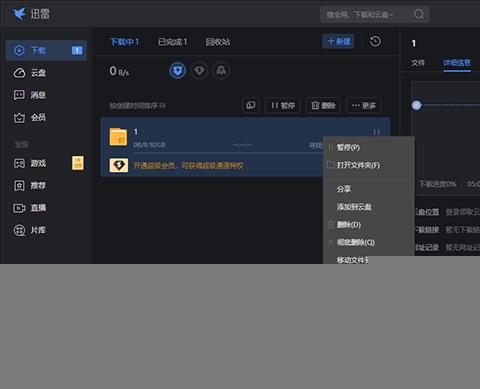
Task: Click the progress graph handle in details
Action: [416, 105]
